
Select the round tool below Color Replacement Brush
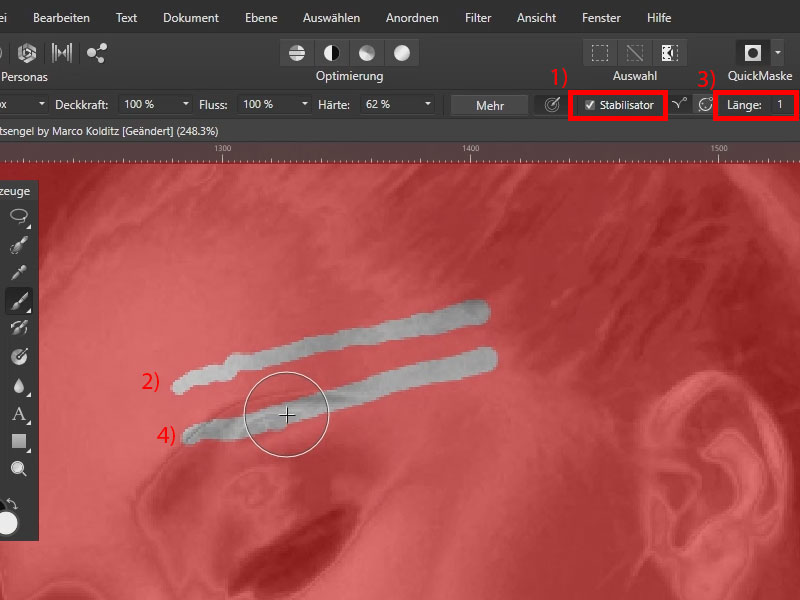coord(19,356)
